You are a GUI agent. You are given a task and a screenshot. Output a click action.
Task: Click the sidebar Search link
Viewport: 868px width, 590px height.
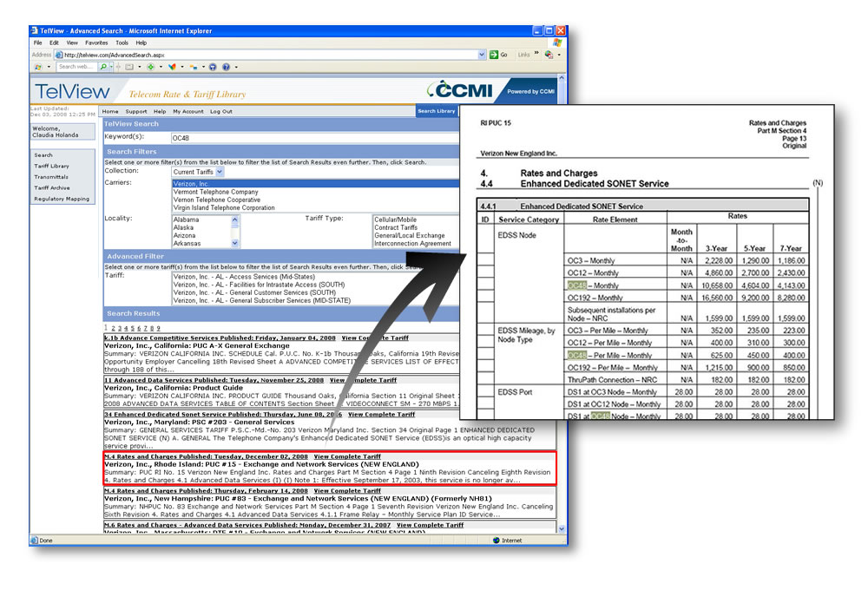(x=43, y=155)
